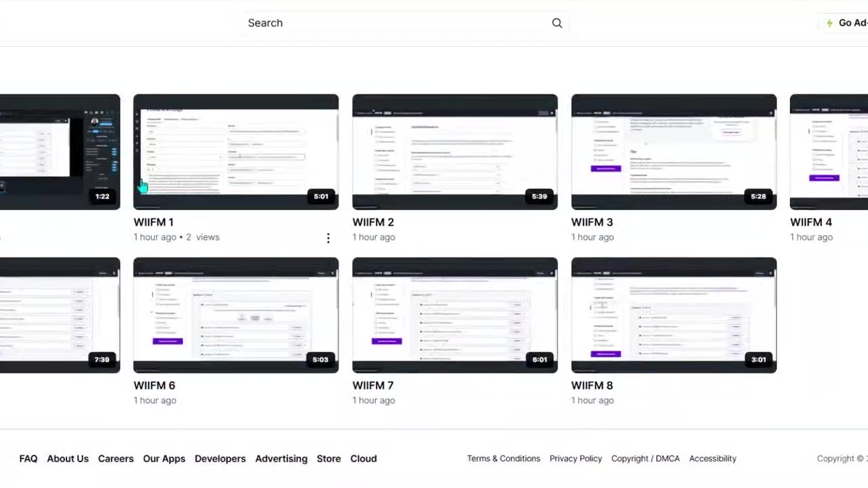
Task: Click the 5:03 duration badge
Action: (321, 360)
